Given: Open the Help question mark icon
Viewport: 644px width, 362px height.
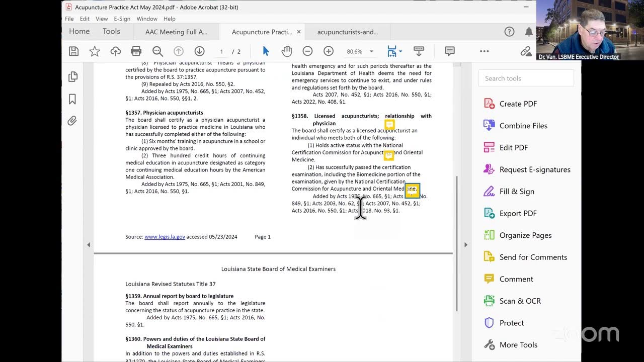Looking at the screenshot, I should (509, 32).
